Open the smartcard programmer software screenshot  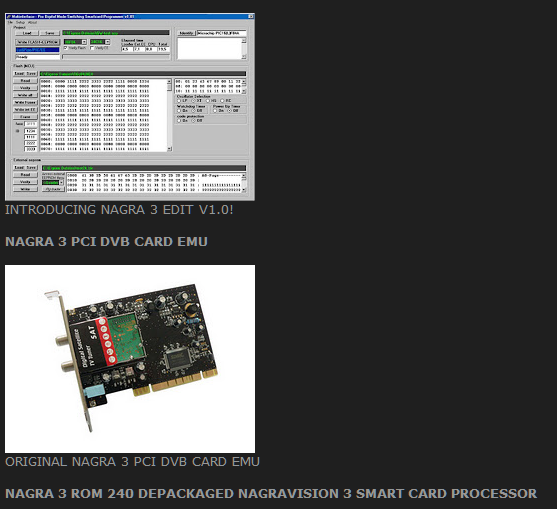tap(130, 107)
